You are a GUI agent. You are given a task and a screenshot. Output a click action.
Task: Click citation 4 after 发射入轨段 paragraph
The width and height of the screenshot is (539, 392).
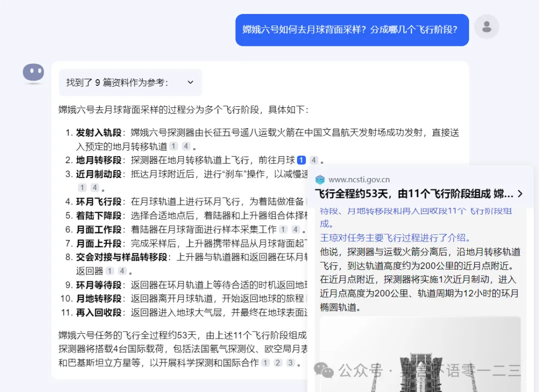[186, 146]
